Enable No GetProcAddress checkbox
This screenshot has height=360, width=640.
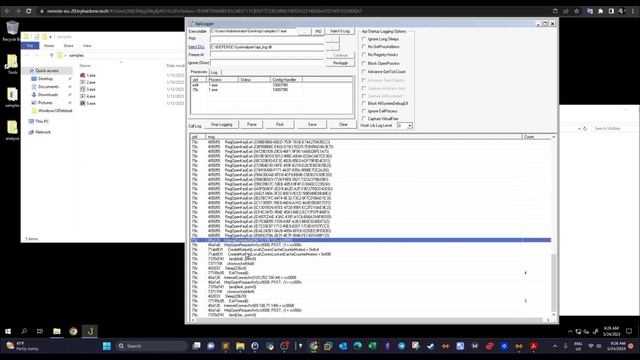[364, 47]
